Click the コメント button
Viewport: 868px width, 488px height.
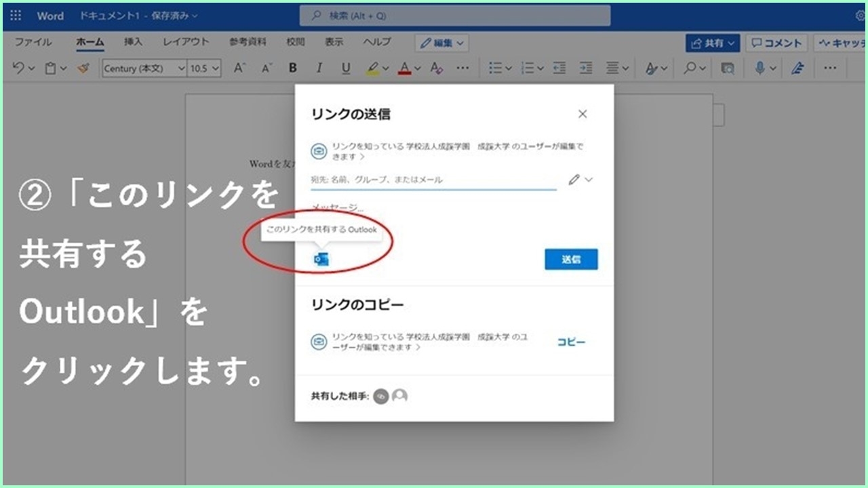pyautogui.click(x=777, y=43)
